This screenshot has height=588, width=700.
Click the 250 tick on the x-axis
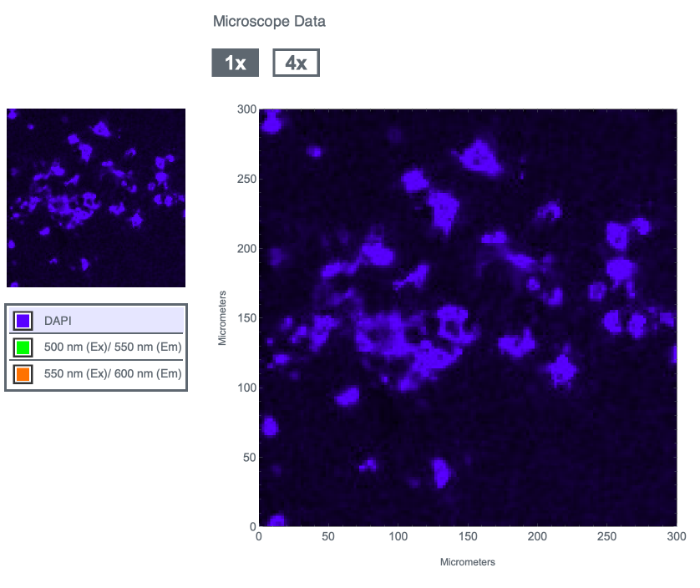pos(606,538)
